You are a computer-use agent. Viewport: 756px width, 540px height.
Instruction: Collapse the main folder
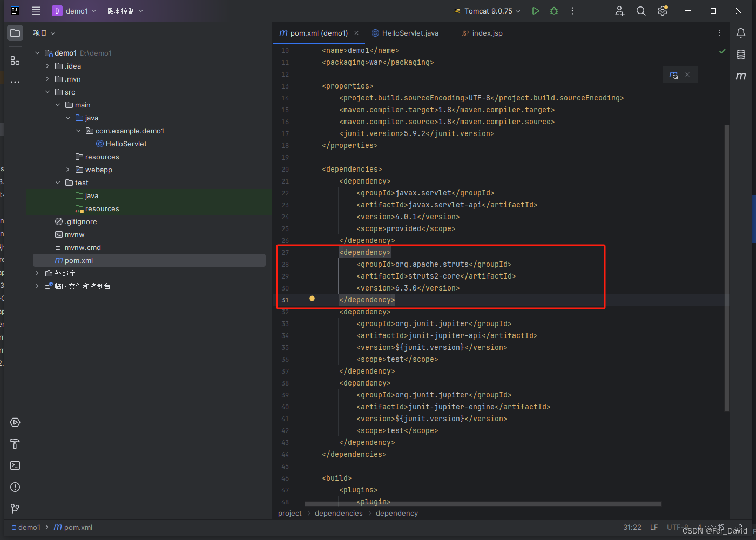point(58,105)
